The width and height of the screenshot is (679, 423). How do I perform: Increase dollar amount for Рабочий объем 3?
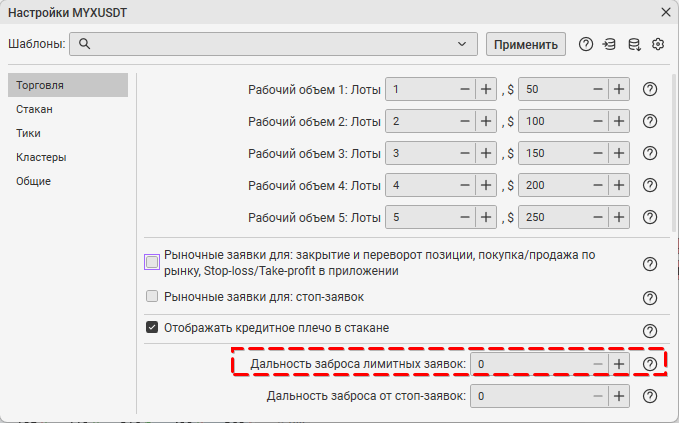coord(619,153)
